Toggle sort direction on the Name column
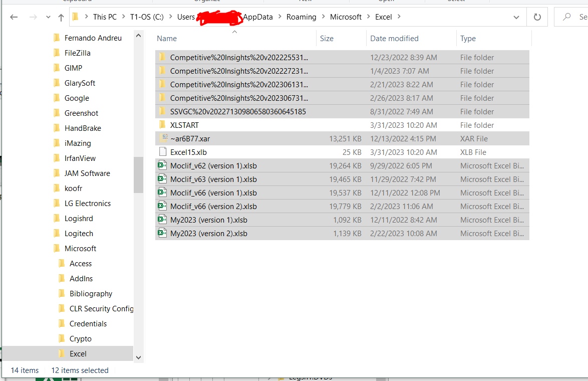The image size is (588, 381). tap(166, 38)
